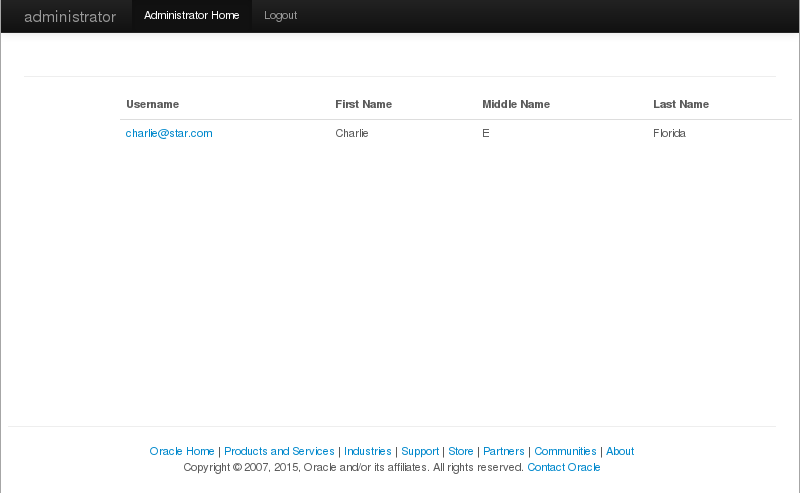Open the Industries footer link
This screenshot has height=493, width=800.
click(x=368, y=451)
